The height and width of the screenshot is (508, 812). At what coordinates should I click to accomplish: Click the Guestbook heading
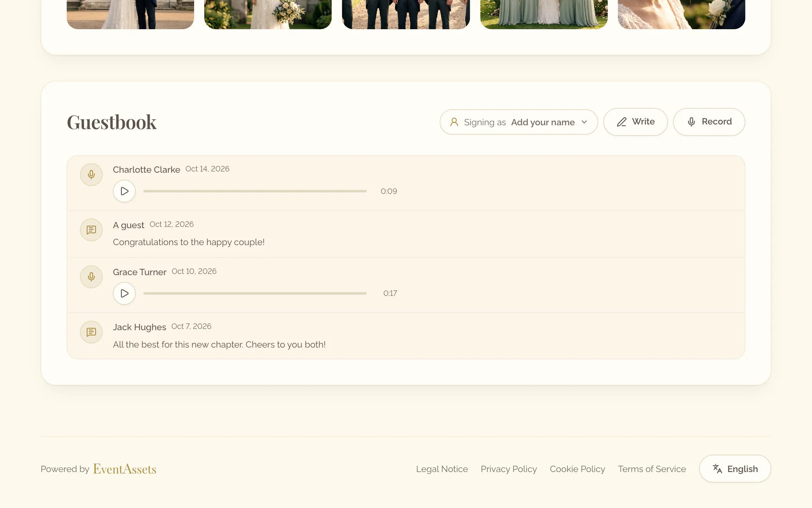click(112, 122)
